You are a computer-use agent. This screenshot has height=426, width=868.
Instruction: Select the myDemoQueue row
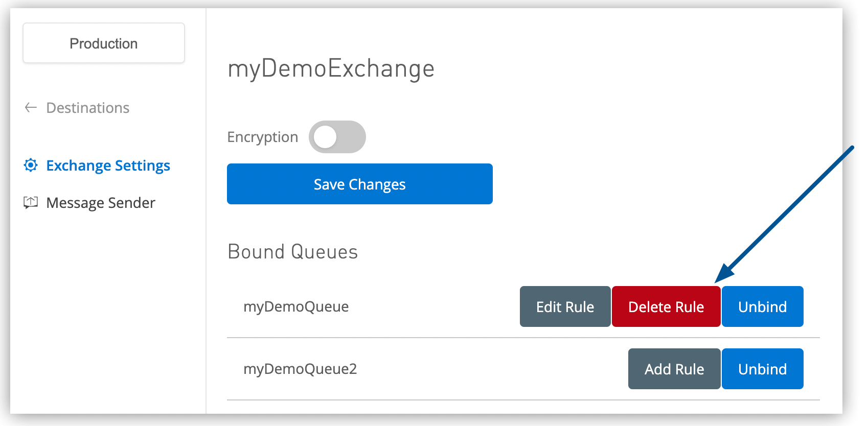(296, 306)
